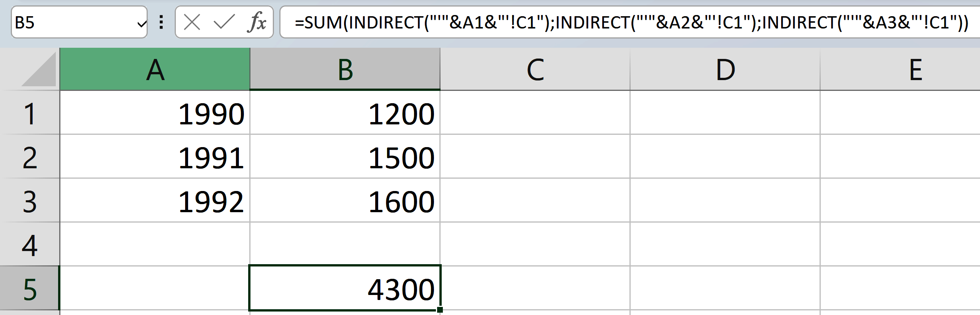The width and height of the screenshot is (980, 315).
Task: Click the cell containing 1600
Action: point(345,200)
